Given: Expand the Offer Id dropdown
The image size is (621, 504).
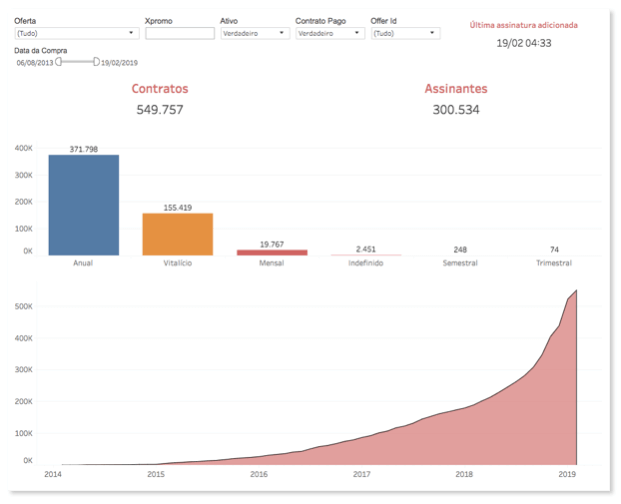Looking at the screenshot, I should (x=405, y=33).
